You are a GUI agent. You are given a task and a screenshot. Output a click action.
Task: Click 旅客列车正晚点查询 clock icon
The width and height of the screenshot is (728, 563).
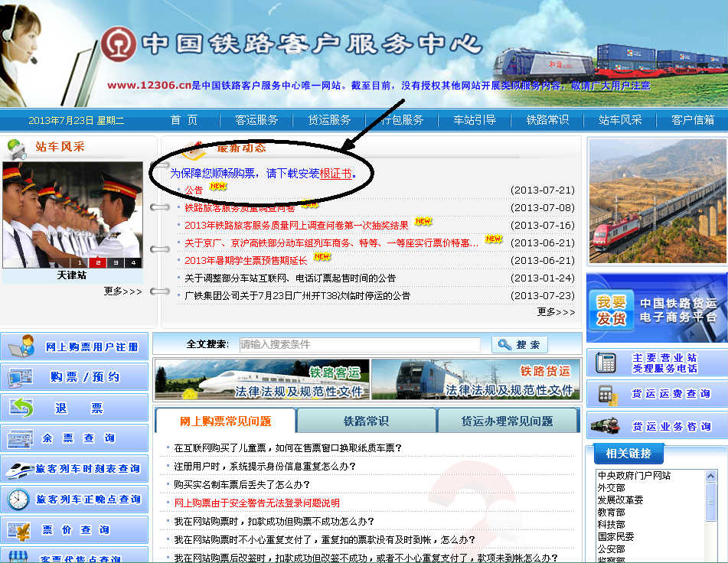click(18, 500)
